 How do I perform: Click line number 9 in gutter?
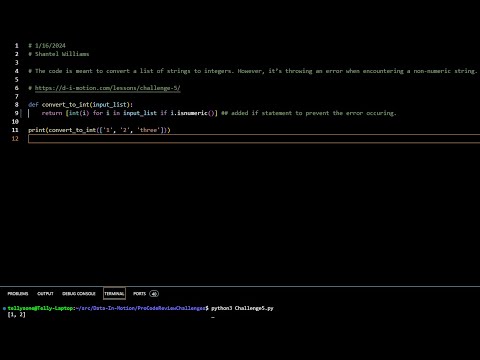(17, 113)
